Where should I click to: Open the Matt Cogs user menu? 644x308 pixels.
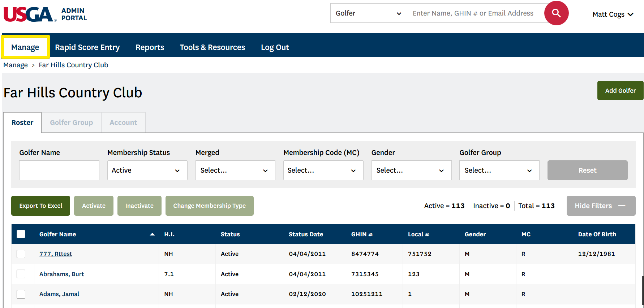point(613,14)
